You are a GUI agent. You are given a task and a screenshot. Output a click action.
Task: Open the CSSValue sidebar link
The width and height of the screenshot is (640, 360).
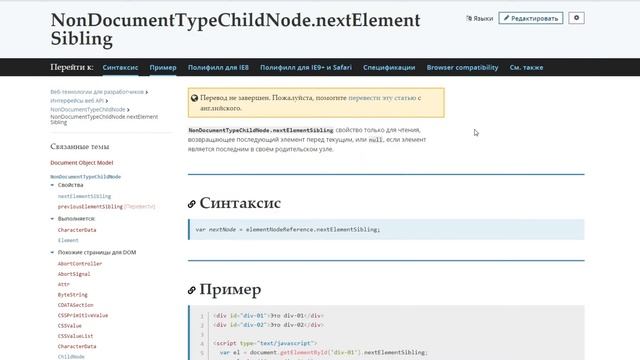coord(70,326)
